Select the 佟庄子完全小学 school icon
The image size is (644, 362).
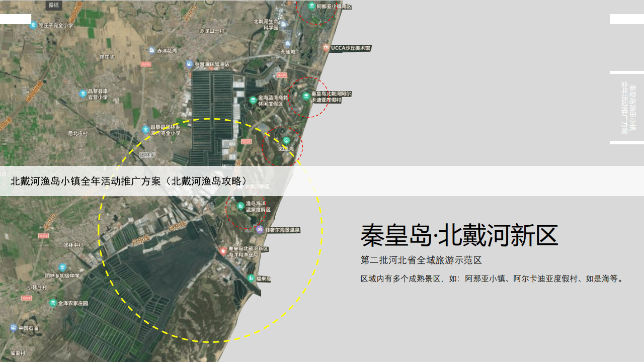pyautogui.click(x=33, y=25)
